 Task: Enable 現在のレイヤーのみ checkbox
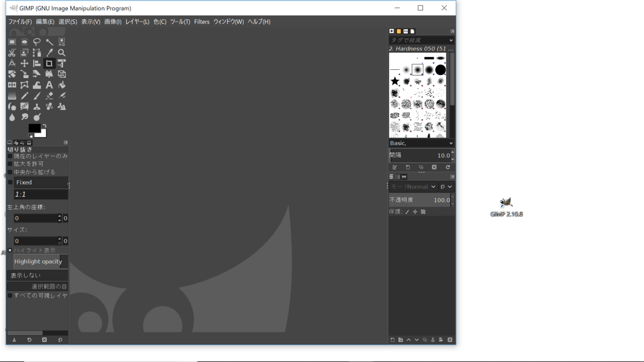coord(10,156)
